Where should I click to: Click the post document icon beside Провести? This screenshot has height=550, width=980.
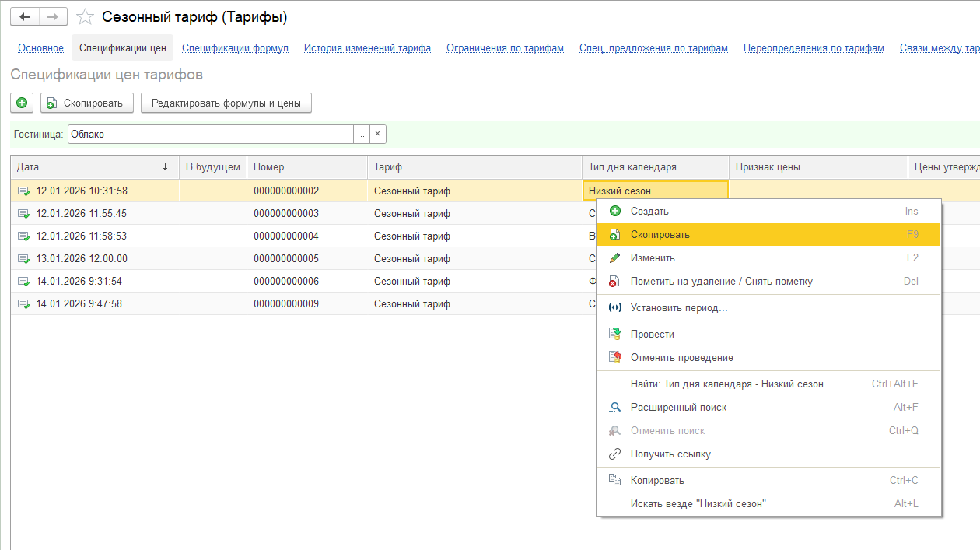point(615,334)
